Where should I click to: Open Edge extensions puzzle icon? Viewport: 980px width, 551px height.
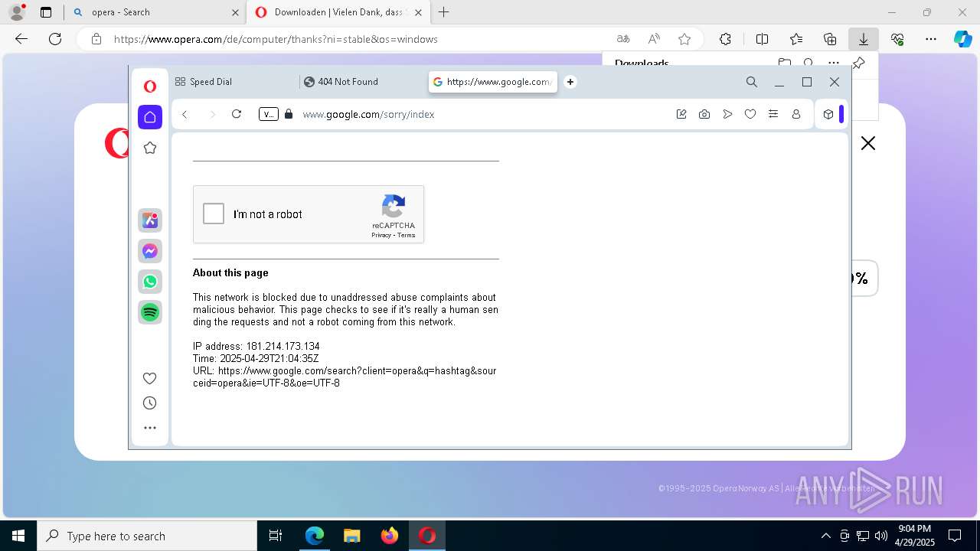click(x=725, y=39)
